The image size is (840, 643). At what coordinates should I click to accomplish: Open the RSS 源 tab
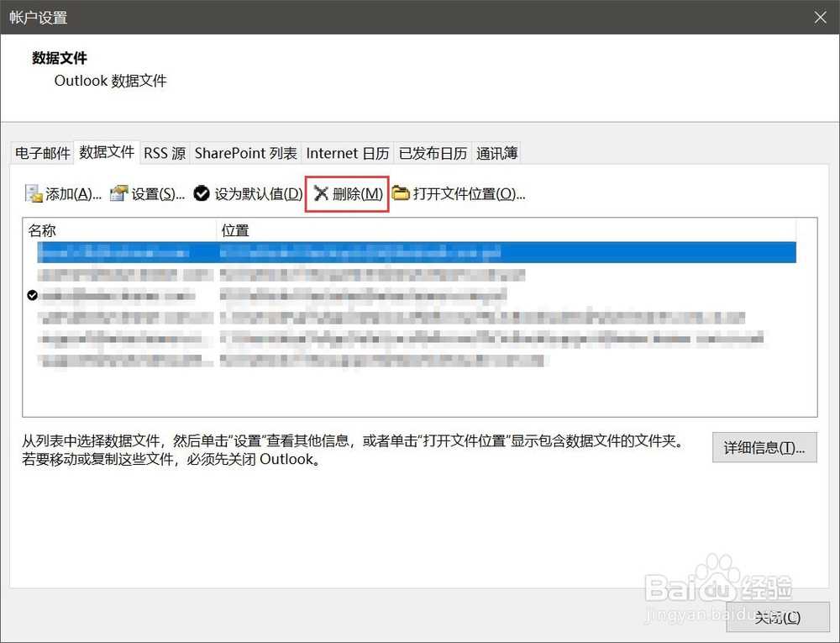coord(165,153)
